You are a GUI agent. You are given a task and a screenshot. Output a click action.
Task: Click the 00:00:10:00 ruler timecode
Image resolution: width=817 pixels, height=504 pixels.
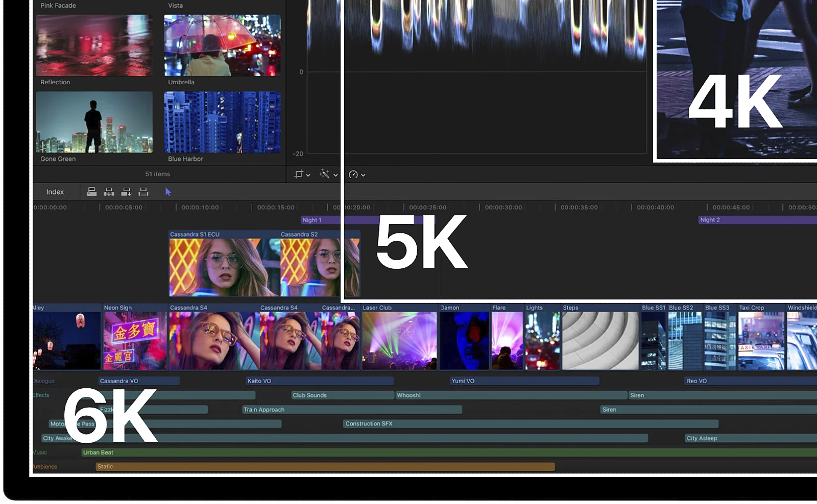click(x=200, y=208)
